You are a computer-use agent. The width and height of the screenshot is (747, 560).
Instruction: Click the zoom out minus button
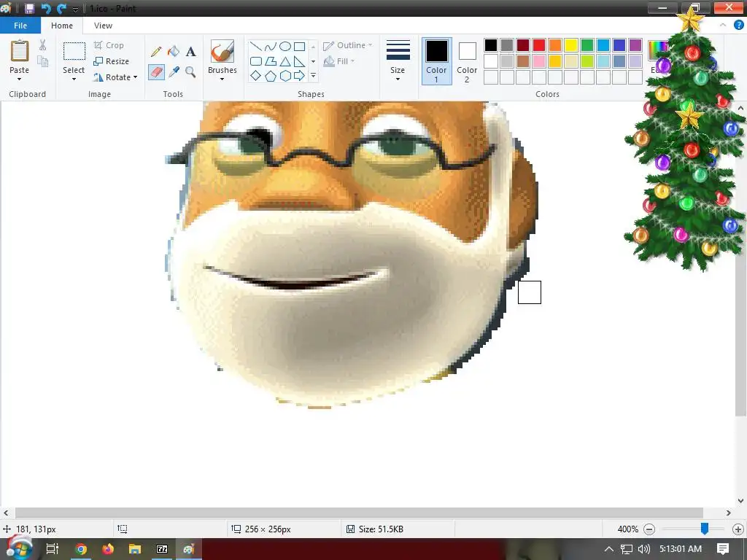[649, 529]
